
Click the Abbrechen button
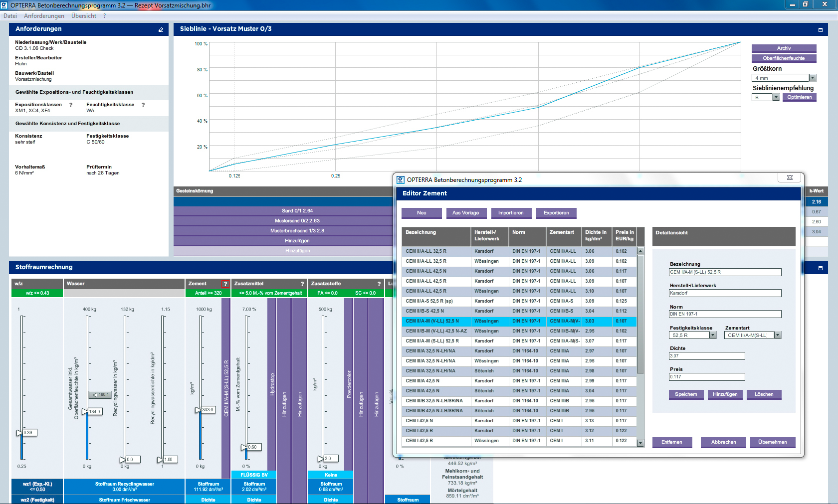point(723,442)
